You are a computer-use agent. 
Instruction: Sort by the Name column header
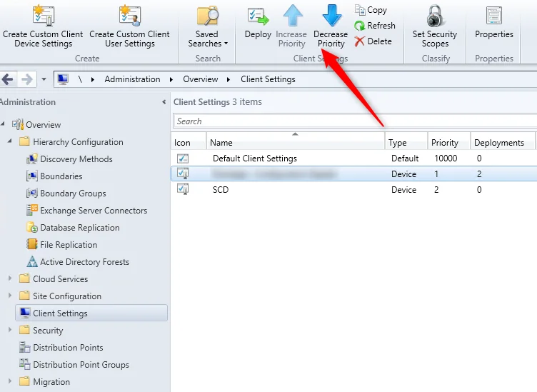[296, 142]
